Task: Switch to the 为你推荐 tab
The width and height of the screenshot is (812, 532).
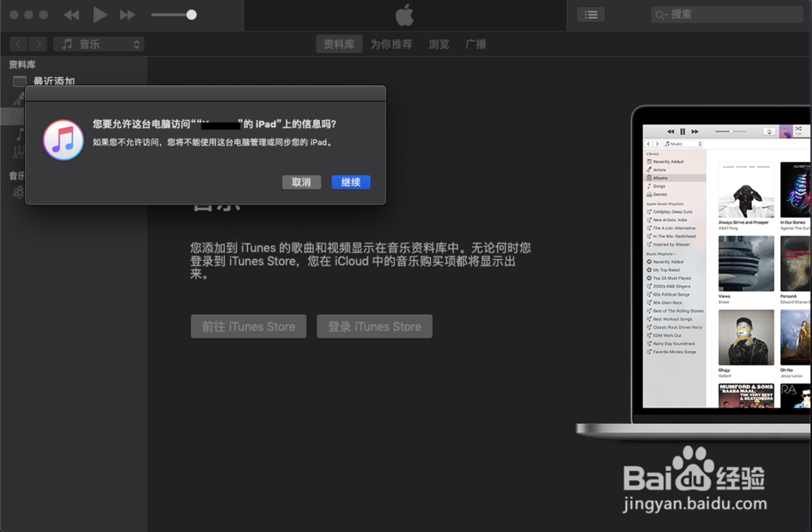Action: tap(391, 44)
